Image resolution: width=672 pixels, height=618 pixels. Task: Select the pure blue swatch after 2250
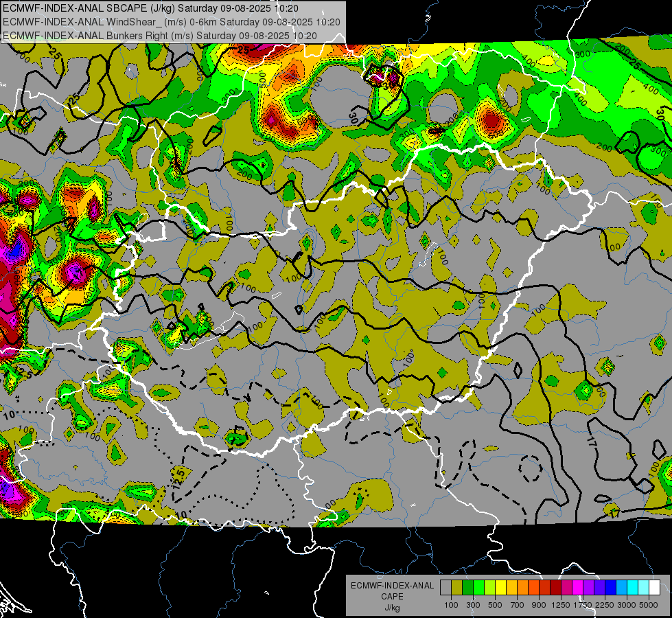pos(610,587)
